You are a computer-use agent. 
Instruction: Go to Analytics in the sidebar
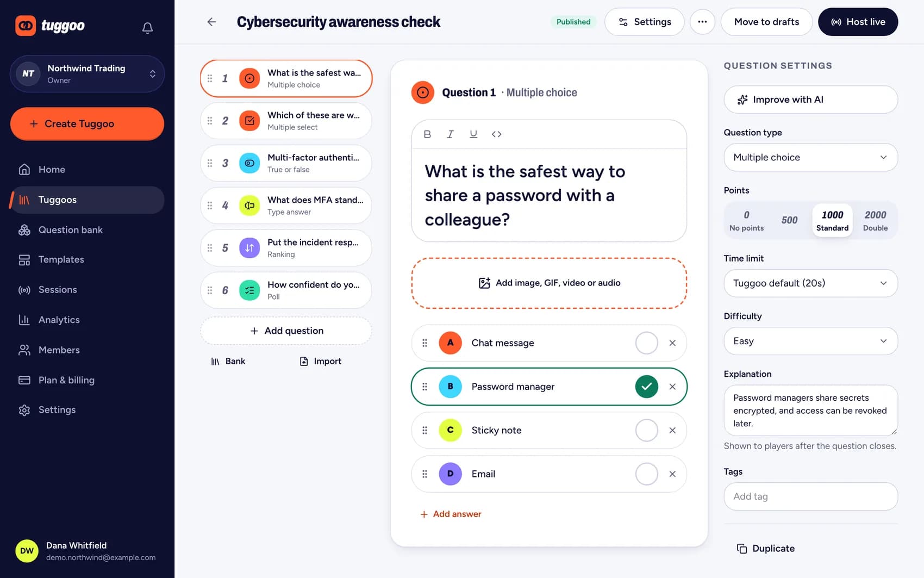(87, 320)
